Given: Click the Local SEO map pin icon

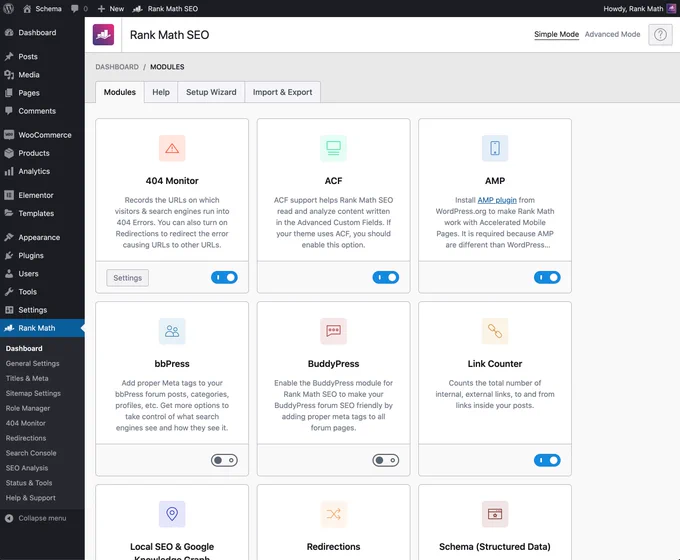Looking at the screenshot, I should pyautogui.click(x=172, y=514).
